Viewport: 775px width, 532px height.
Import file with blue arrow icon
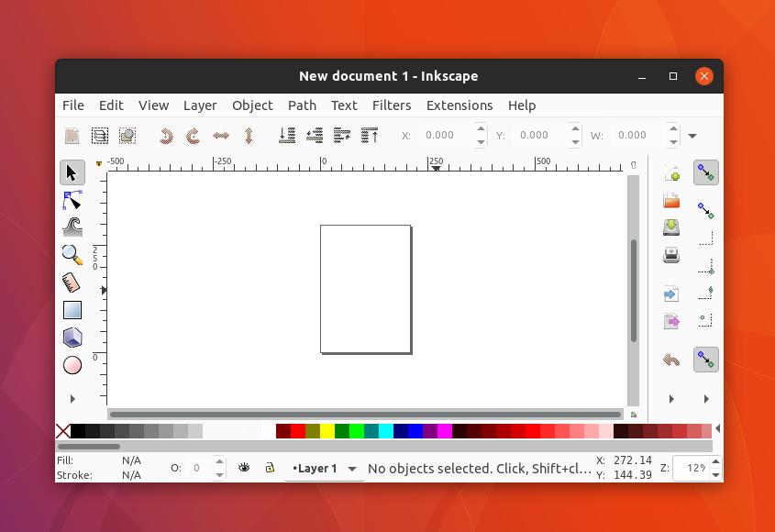point(671,294)
